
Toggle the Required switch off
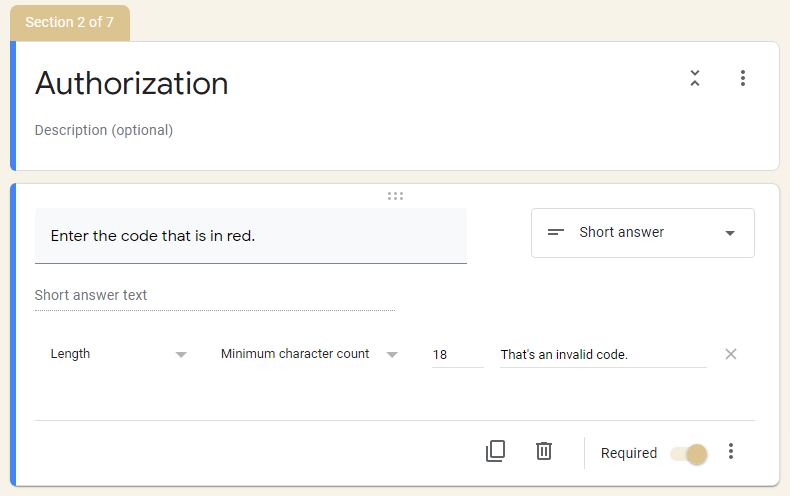click(689, 454)
